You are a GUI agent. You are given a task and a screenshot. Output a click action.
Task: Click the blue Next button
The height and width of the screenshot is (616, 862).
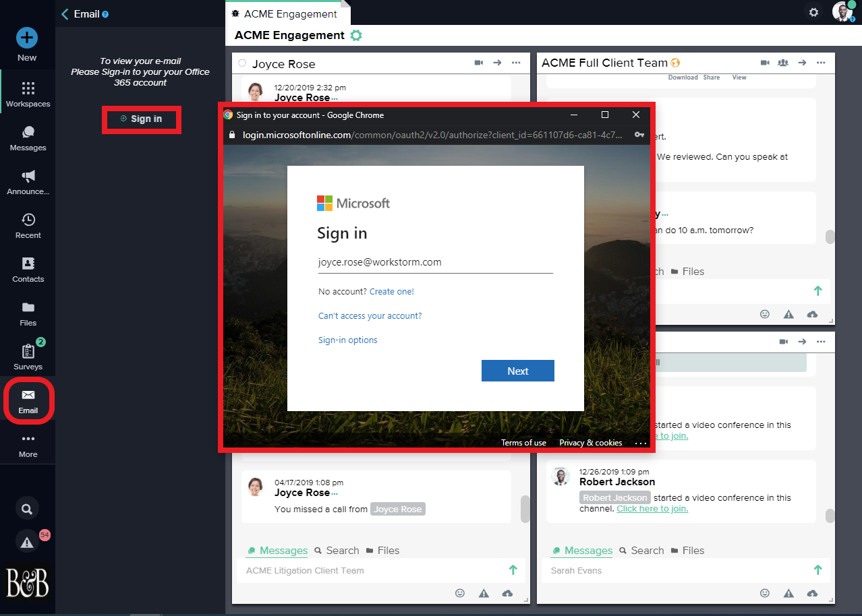pos(517,371)
